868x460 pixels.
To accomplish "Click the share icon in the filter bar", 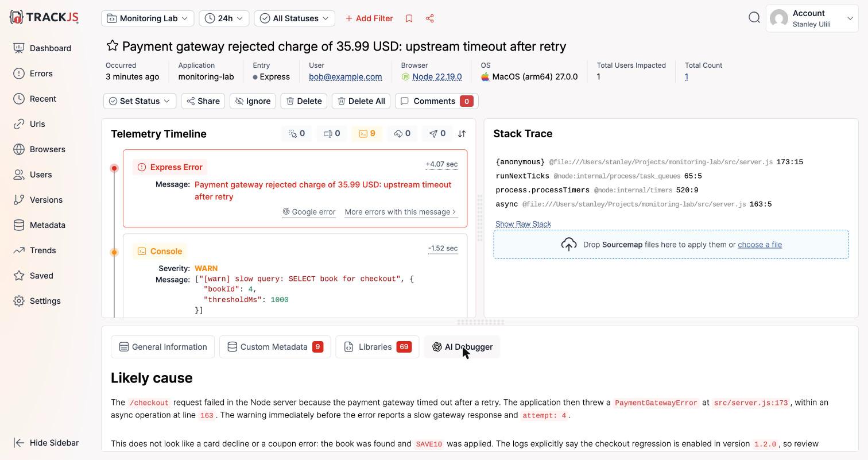I will (430, 18).
